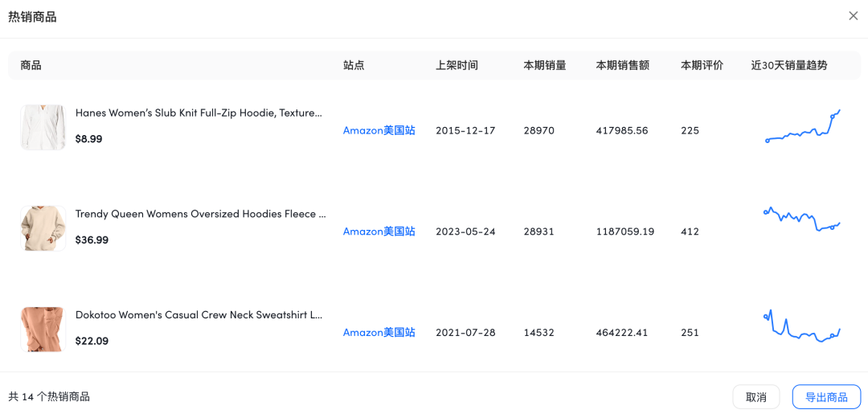This screenshot has height=414, width=868.
Task: Click the 近30天销量趋势 column header
Action: [788, 66]
